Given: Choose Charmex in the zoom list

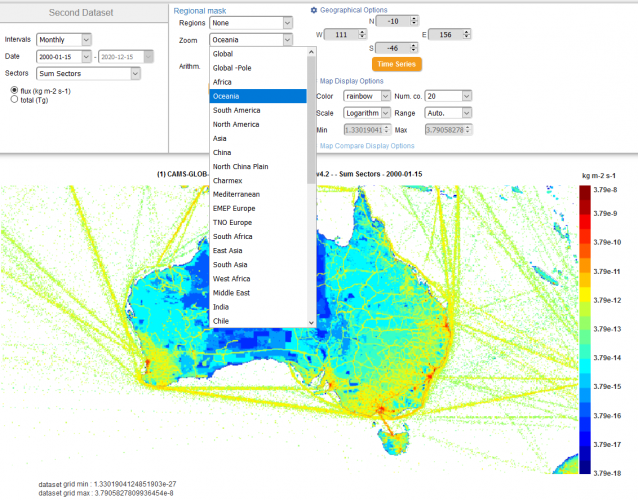Looking at the screenshot, I should point(258,180).
